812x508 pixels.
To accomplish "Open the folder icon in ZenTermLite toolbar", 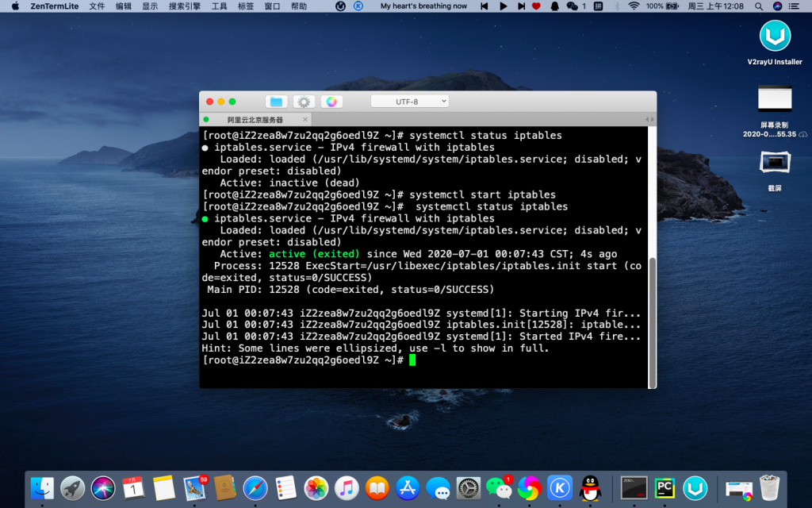I will click(276, 102).
